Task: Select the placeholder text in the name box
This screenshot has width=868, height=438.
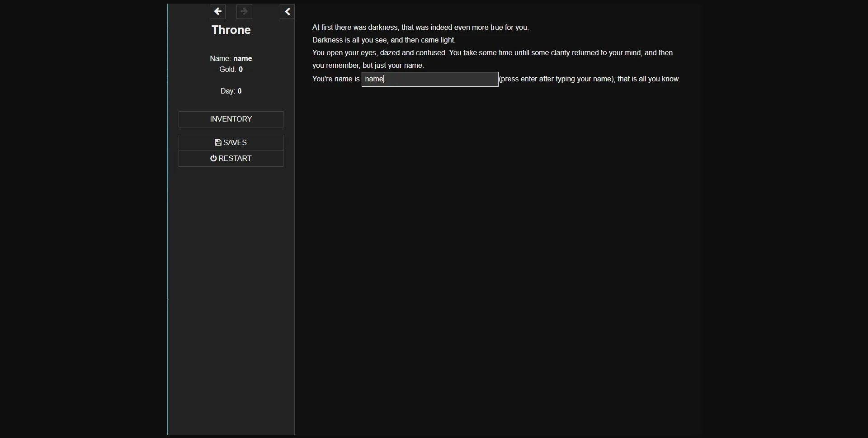Action: (374, 79)
